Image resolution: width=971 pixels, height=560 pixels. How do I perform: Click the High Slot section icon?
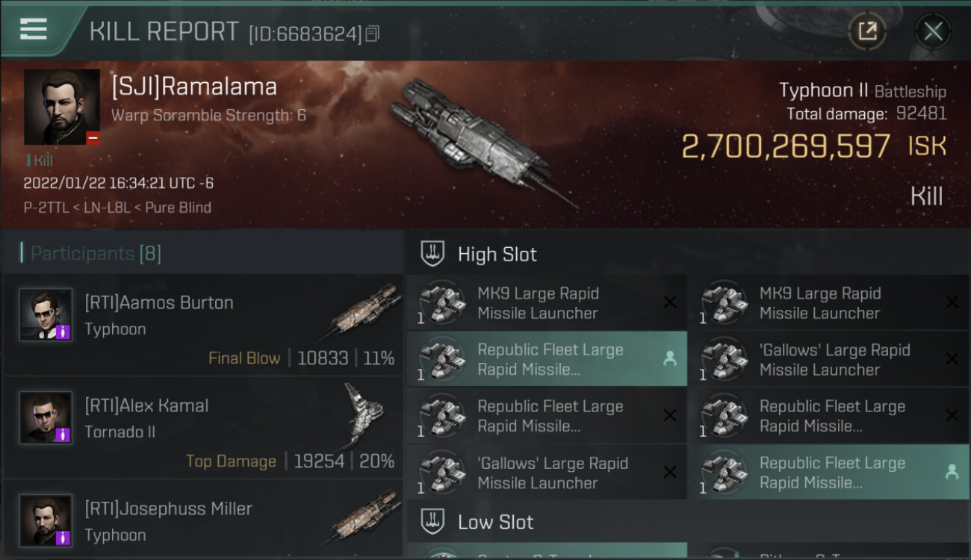(x=433, y=254)
